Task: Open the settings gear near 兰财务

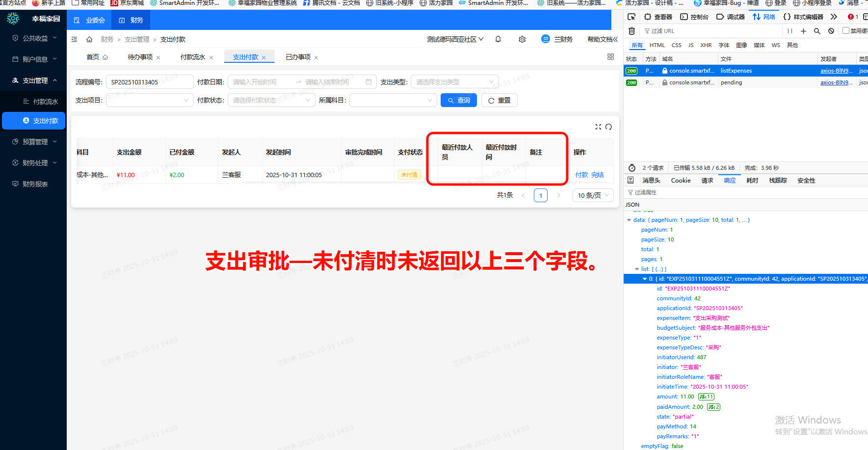Action: click(522, 39)
